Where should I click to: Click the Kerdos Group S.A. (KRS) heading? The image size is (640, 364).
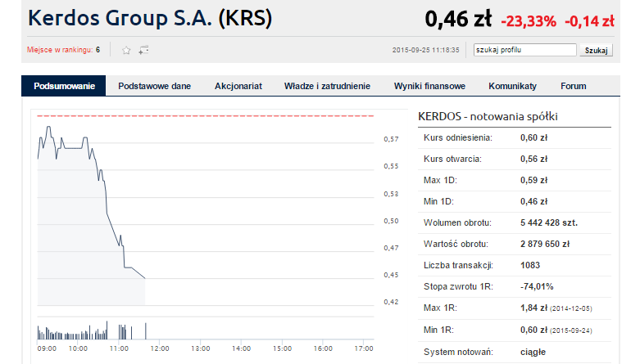tap(150, 18)
